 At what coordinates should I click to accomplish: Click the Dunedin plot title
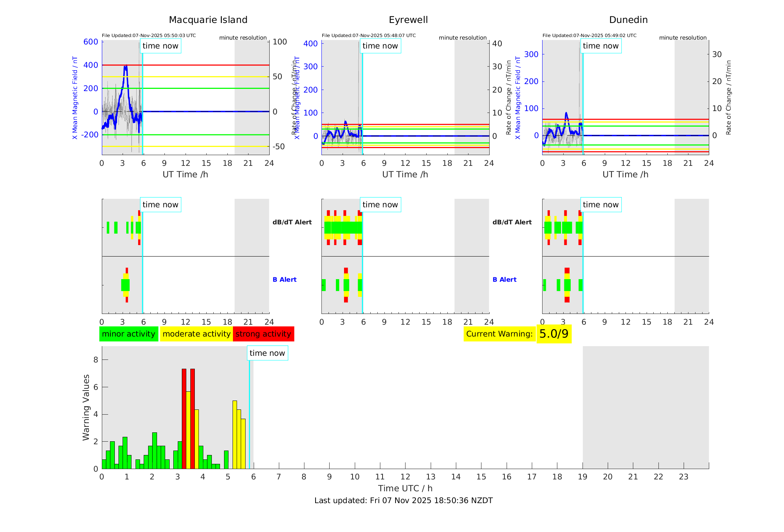tap(628, 20)
